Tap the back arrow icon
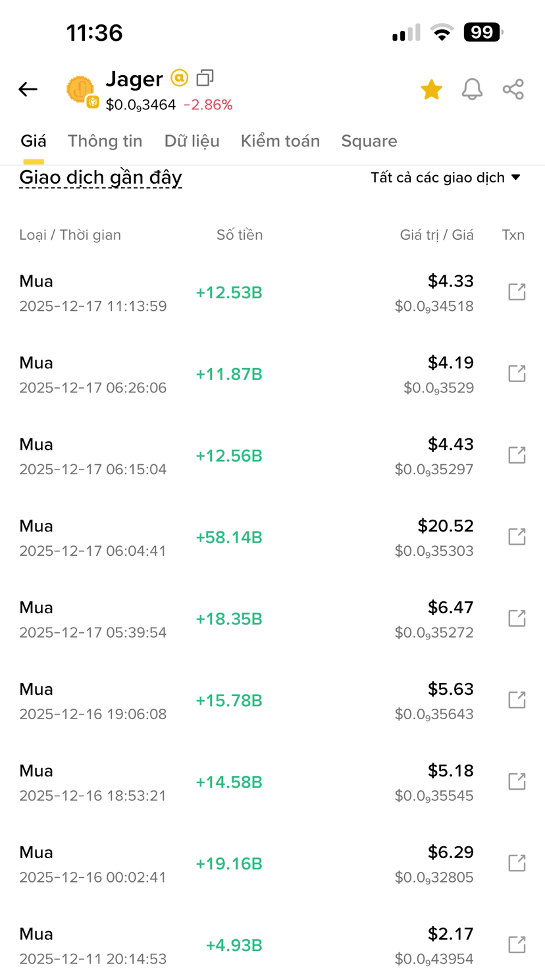This screenshot has height=980, width=545. tap(28, 90)
